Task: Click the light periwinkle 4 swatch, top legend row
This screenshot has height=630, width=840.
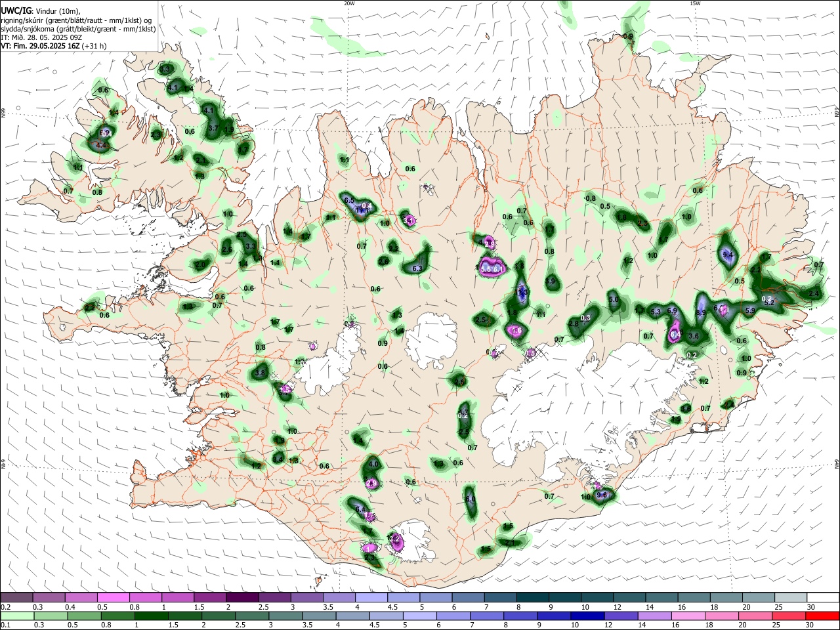Action: pos(371,598)
